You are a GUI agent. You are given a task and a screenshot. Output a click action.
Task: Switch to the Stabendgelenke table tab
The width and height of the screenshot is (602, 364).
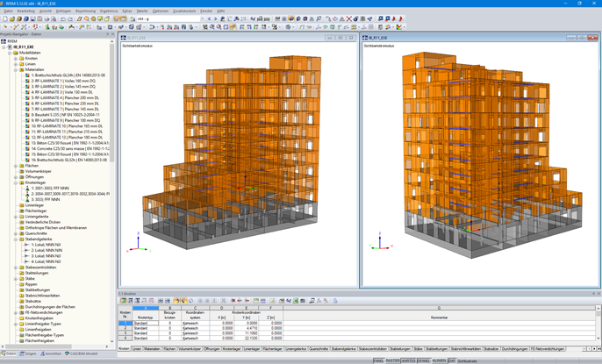tap(344, 349)
